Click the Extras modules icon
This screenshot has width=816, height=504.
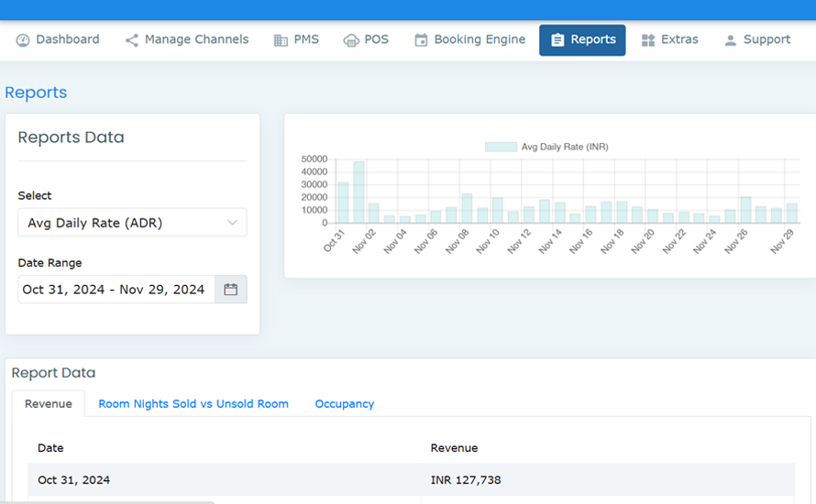648,40
